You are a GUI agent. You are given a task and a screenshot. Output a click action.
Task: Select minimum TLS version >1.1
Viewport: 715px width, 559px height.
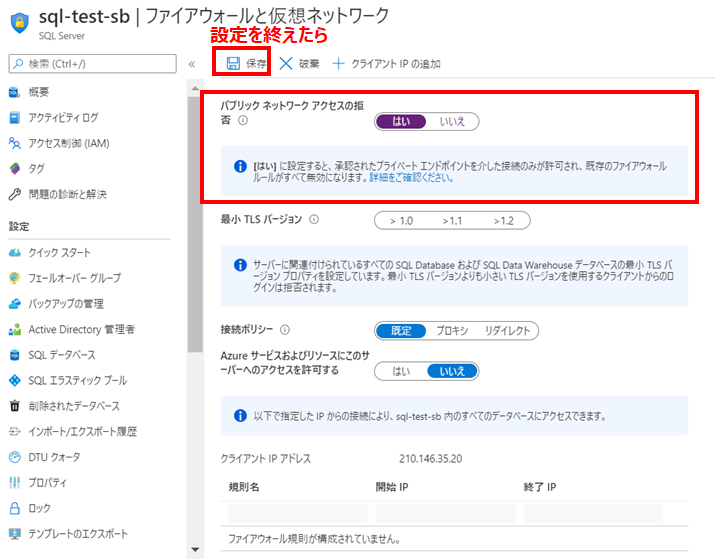pyautogui.click(x=452, y=221)
